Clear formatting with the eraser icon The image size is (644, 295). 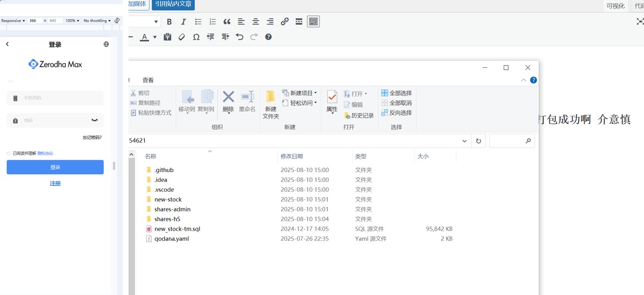pyautogui.click(x=182, y=37)
